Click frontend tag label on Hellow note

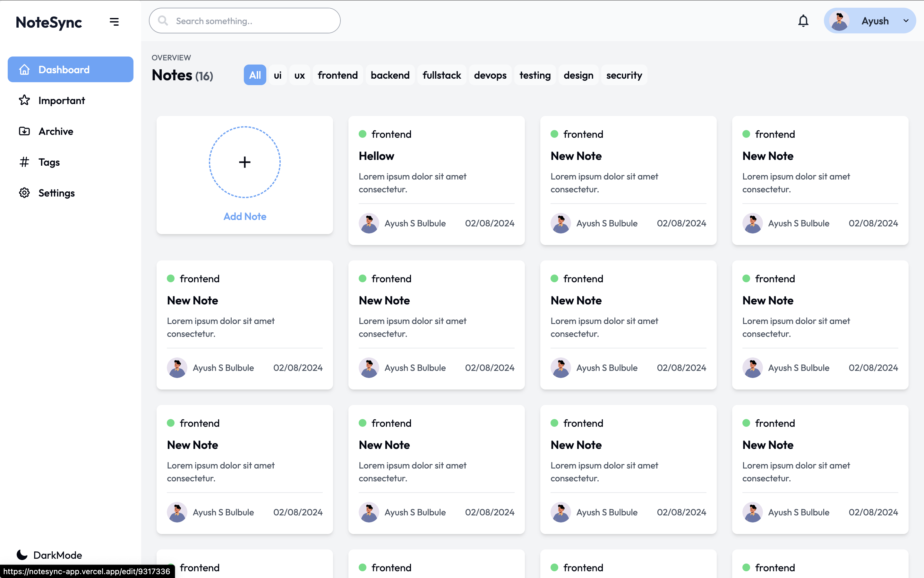pos(391,134)
